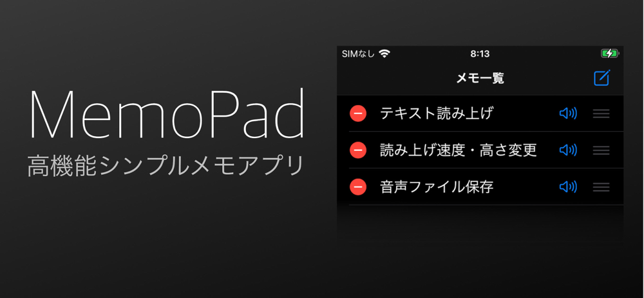Click reorder handle of 音声ファイル保存 row
644x298 pixels.
[601, 188]
